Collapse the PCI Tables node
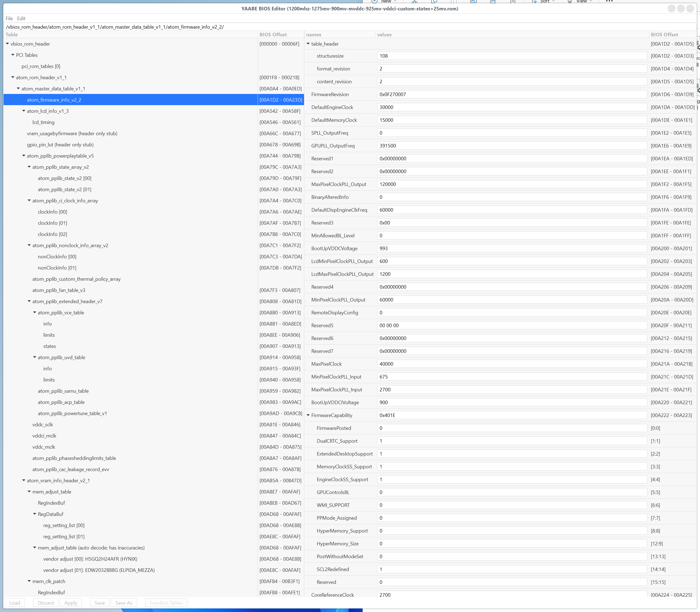 (13, 55)
